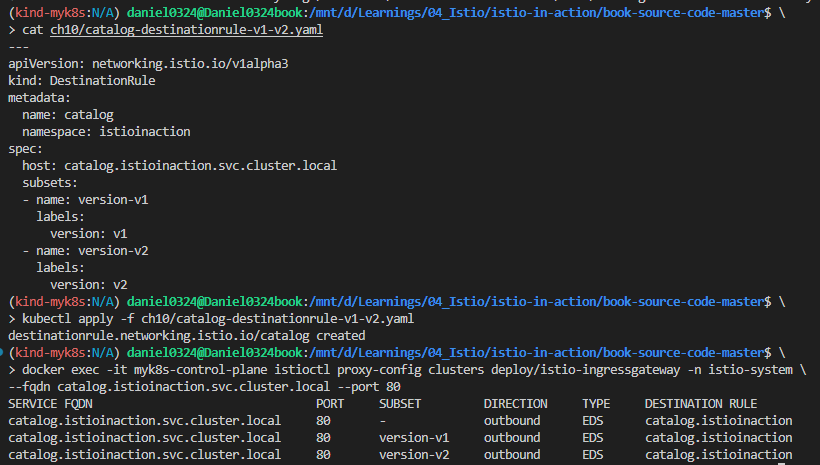Click 'outbound' in the version-v1 table row

coord(512,438)
